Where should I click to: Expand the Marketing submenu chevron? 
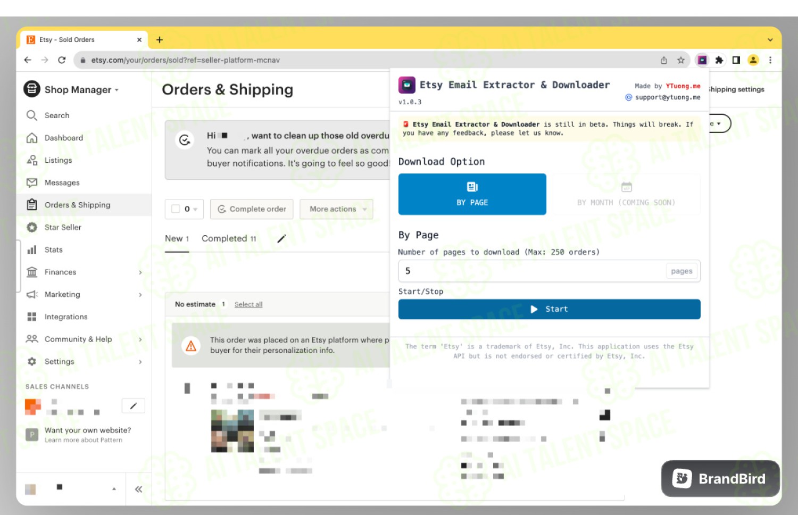pos(140,295)
